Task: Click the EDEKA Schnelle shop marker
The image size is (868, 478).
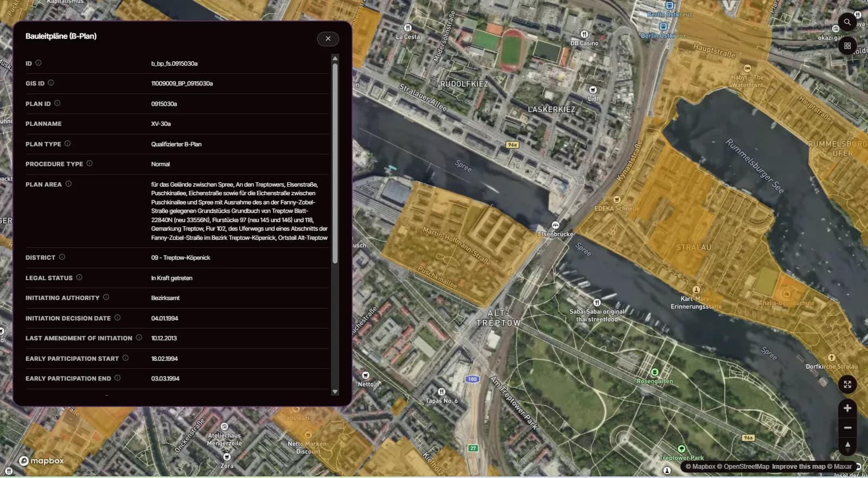Action: tap(617, 200)
